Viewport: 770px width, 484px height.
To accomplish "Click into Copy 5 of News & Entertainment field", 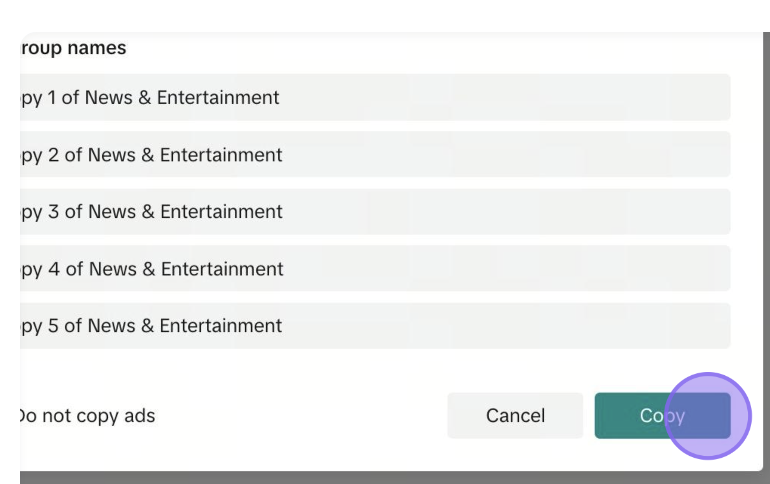I will coord(375,326).
